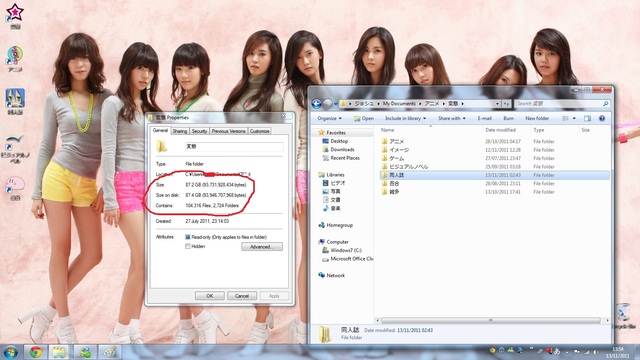The image size is (640, 360).
Task: Click the Messenger icon in taskbar
Action: (x=85, y=352)
